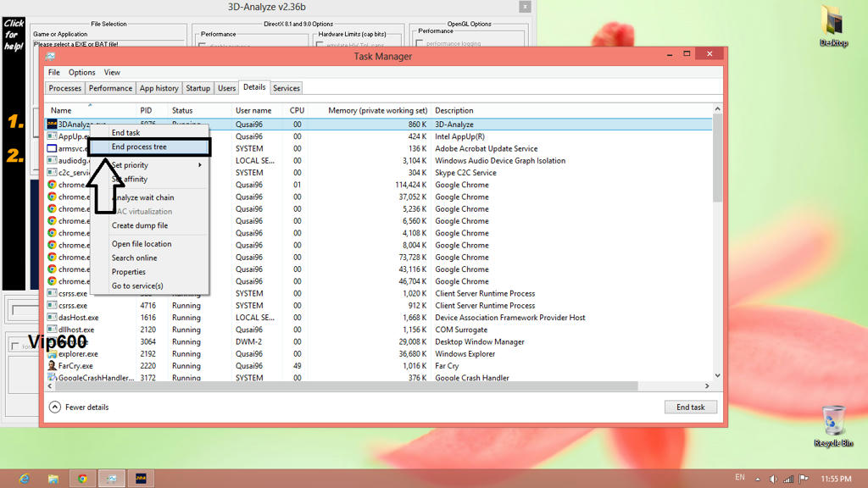This screenshot has width=868, height=488.
Task: Click the dasHost.exe process icon
Action: [52, 318]
